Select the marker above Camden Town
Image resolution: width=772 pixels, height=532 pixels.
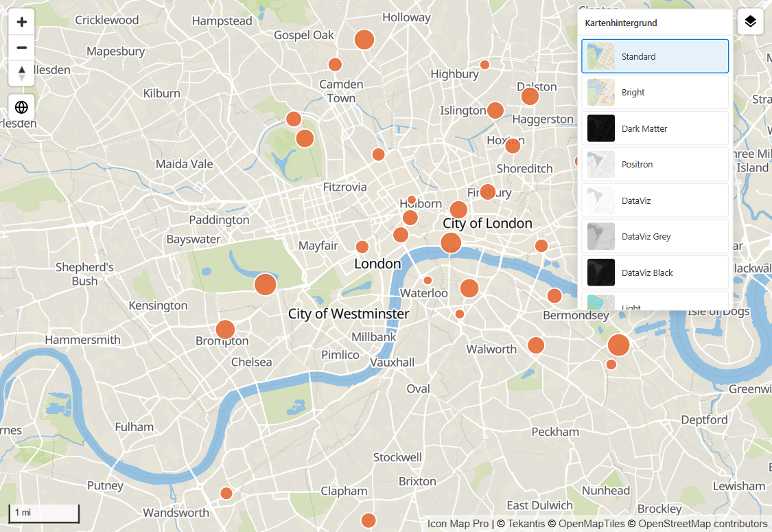click(335, 65)
